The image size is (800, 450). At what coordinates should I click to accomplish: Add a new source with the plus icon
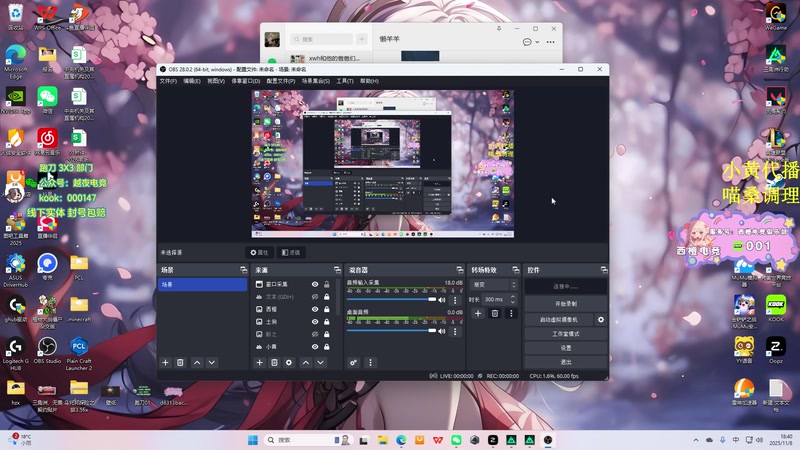[x=259, y=362]
